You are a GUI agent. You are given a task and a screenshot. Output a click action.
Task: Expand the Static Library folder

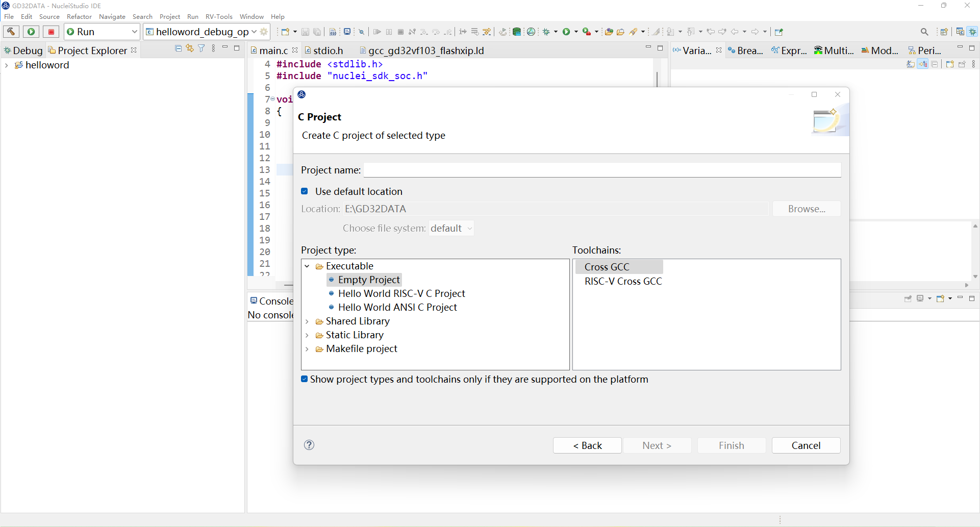[x=307, y=335]
